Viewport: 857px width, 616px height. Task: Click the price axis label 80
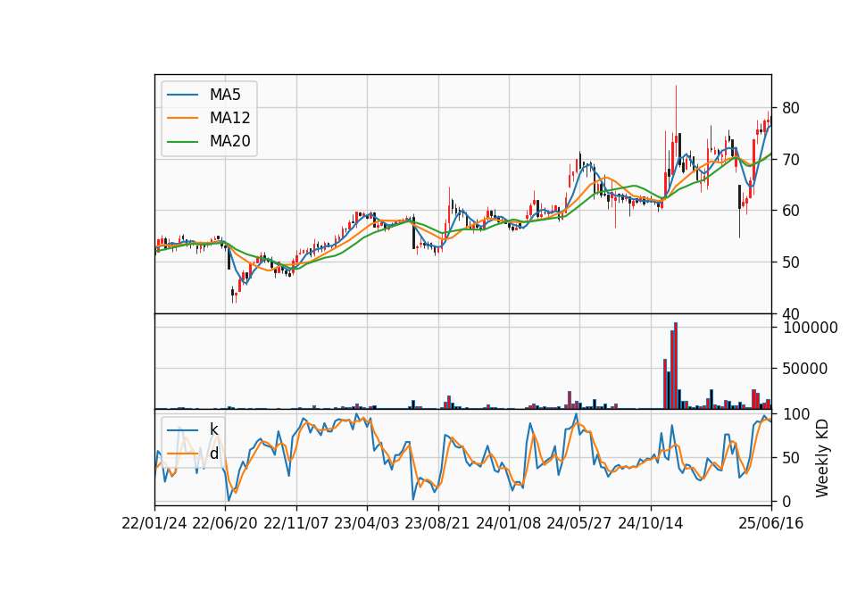(x=790, y=108)
